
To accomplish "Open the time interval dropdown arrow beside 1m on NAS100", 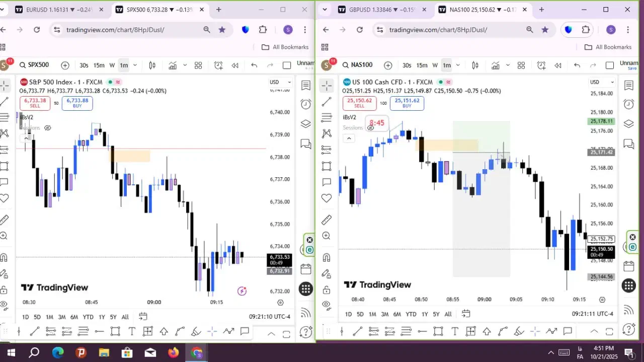I will point(458,65).
